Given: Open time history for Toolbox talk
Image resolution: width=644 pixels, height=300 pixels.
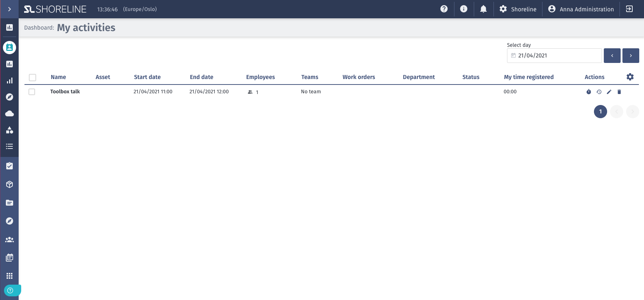Looking at the screenshot, I should tap(599, 92).
